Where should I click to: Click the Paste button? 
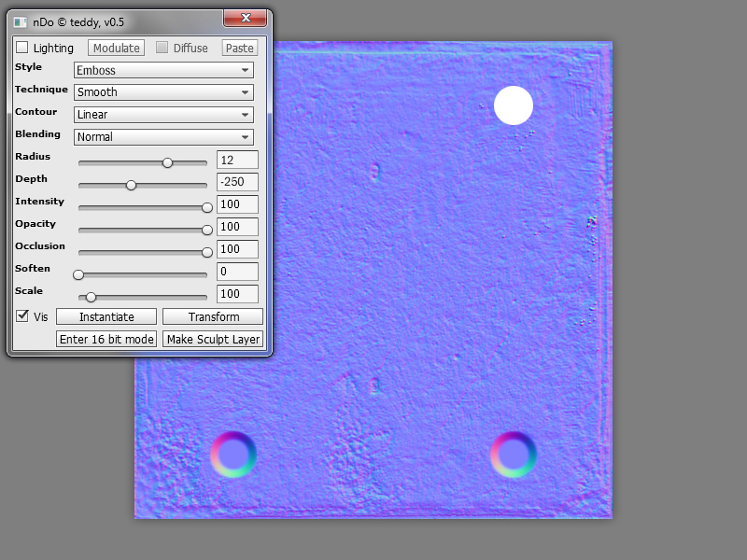(x=240, y=48)
